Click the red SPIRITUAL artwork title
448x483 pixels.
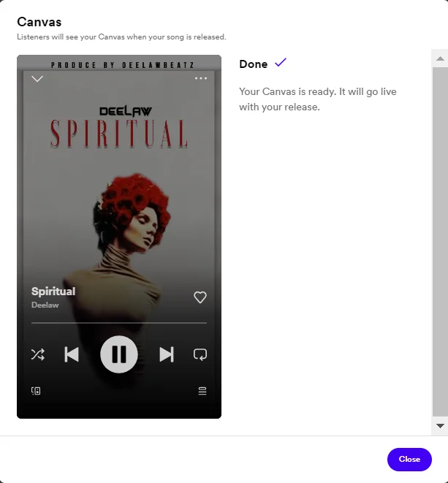[x=119, y=134]
